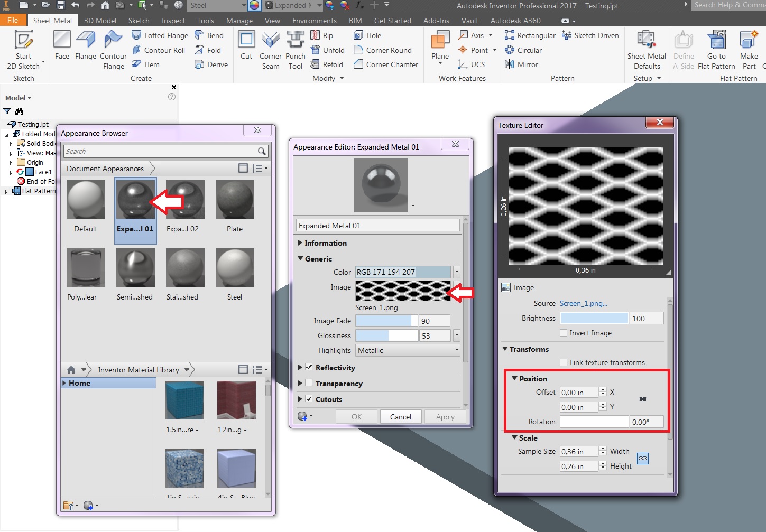
Task: Switch to the 3D Model ribbon tab
Action: (100, 21)
